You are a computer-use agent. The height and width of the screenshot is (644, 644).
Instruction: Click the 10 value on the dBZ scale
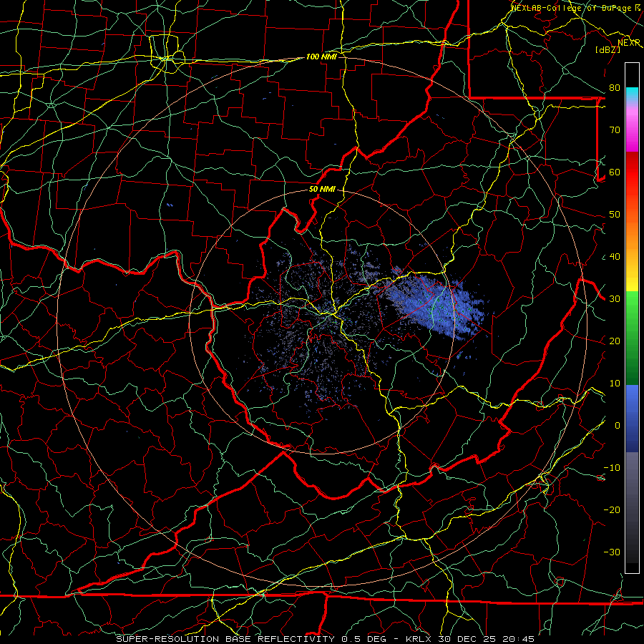coord(615,384)
